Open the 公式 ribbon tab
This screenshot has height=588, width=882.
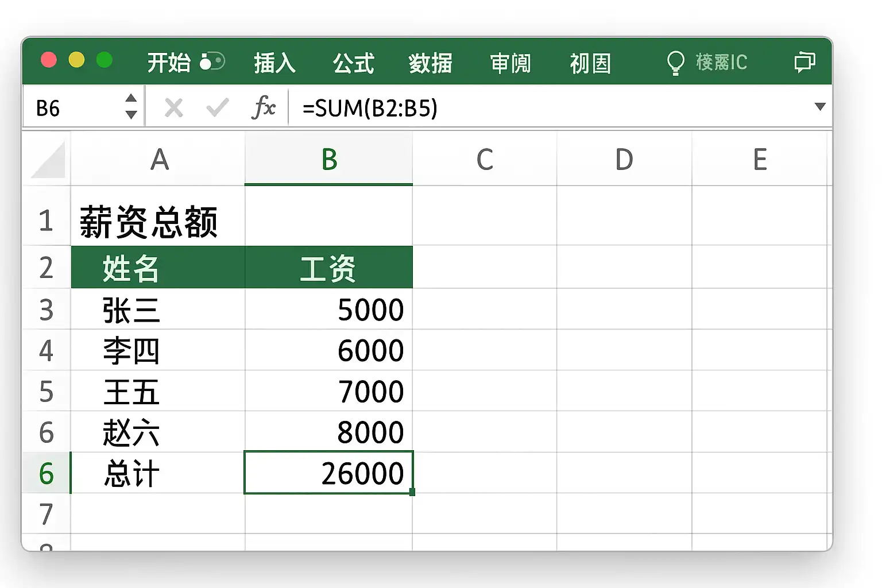pyautogui.click(x=354, y=63)
